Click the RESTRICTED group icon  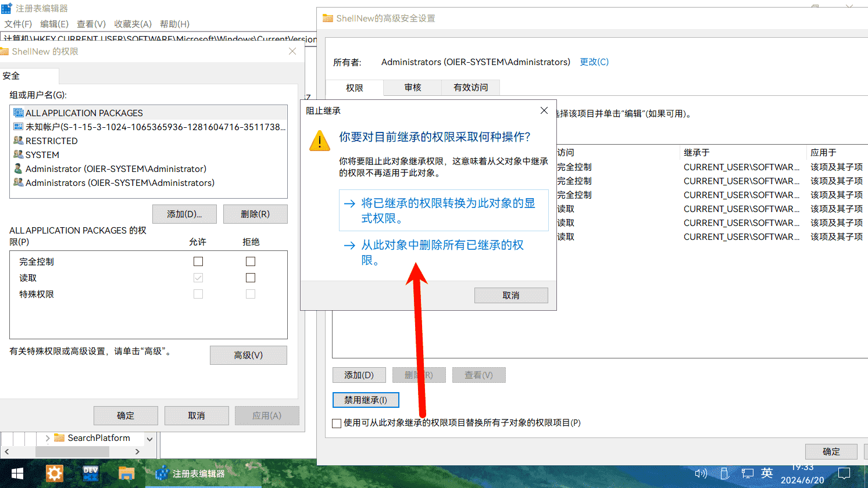pyautogui.click(x=19, y=141)
